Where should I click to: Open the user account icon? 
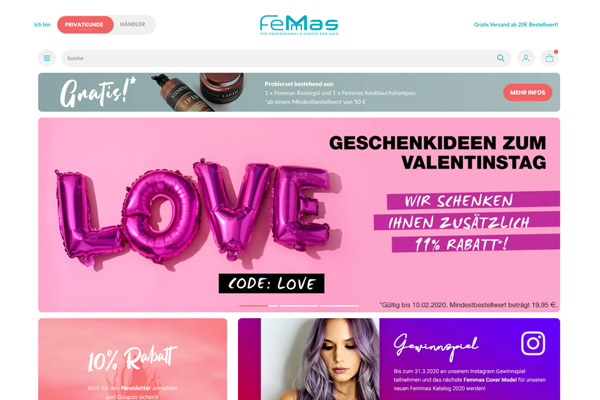526,58
